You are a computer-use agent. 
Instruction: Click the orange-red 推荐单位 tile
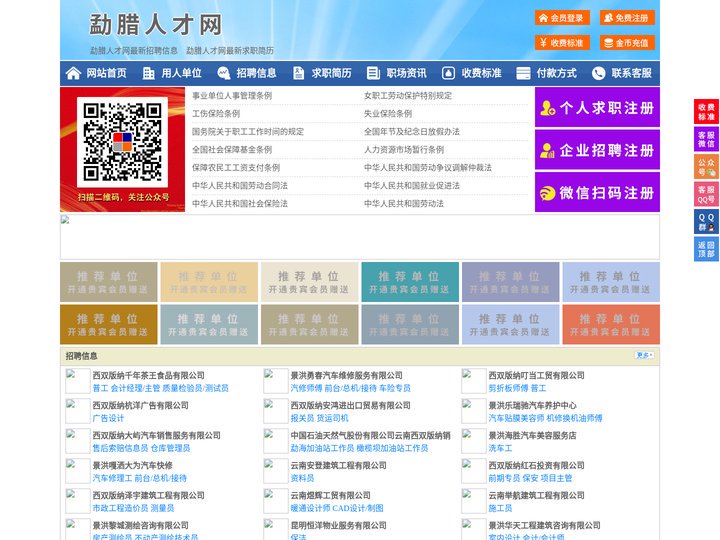click(x=611, y=324)
